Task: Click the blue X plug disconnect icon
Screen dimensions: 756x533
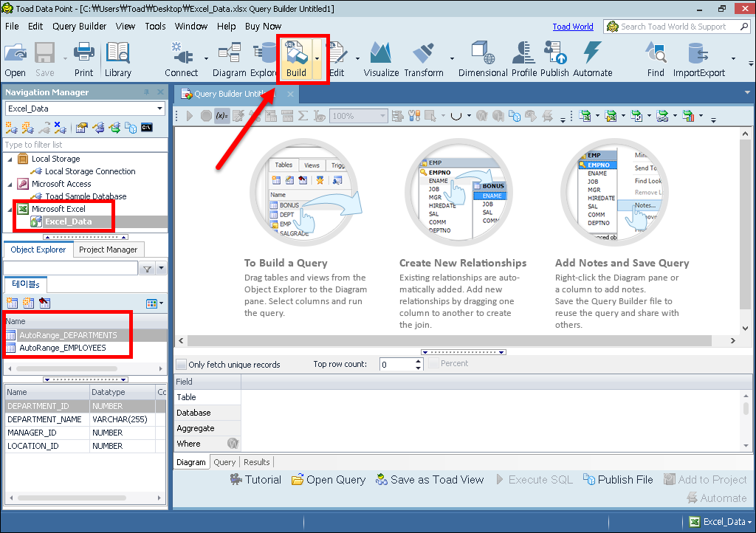Action: click(60, 128)
